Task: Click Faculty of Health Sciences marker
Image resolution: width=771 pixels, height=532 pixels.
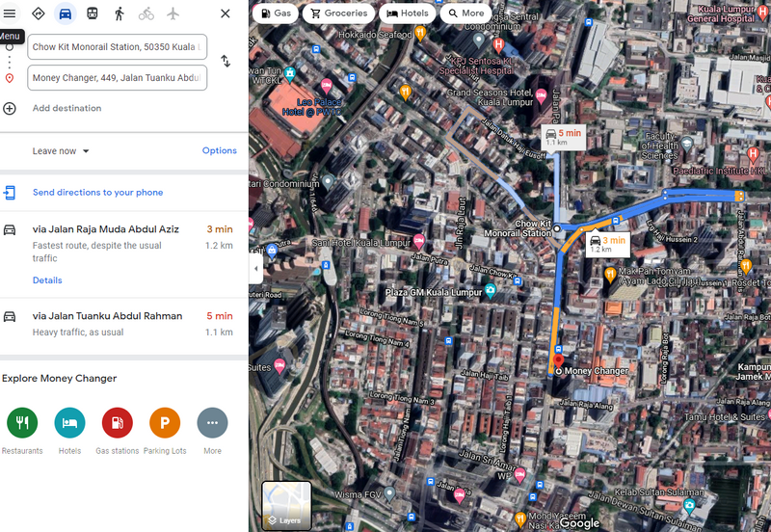Action: pyautogui.click(x=687, y=144)
